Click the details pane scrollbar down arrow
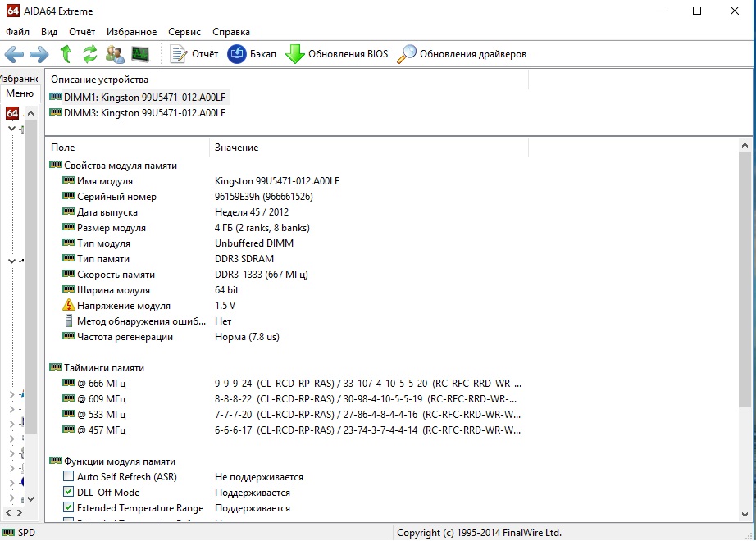756x541 pixels. tap(745, 515)
